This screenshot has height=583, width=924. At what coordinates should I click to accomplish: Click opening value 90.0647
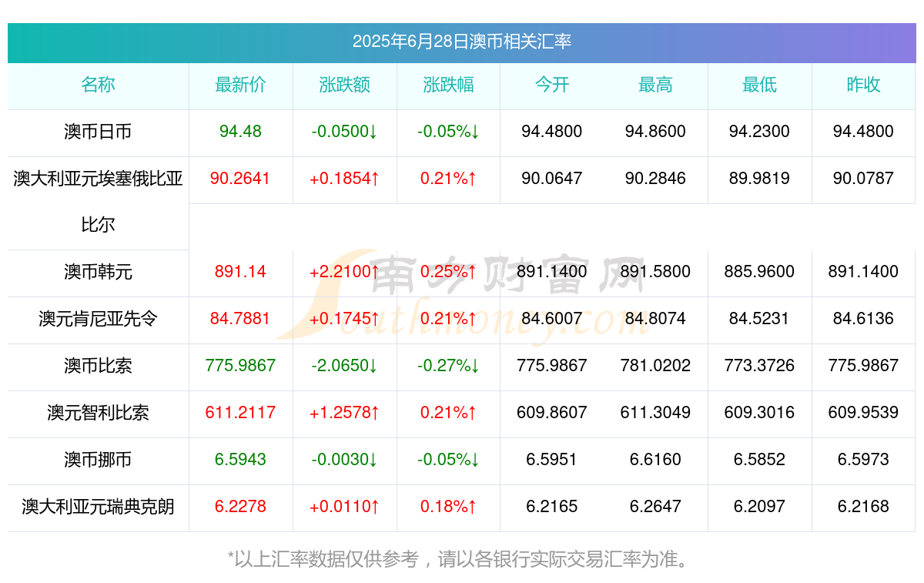coord(552,179)
